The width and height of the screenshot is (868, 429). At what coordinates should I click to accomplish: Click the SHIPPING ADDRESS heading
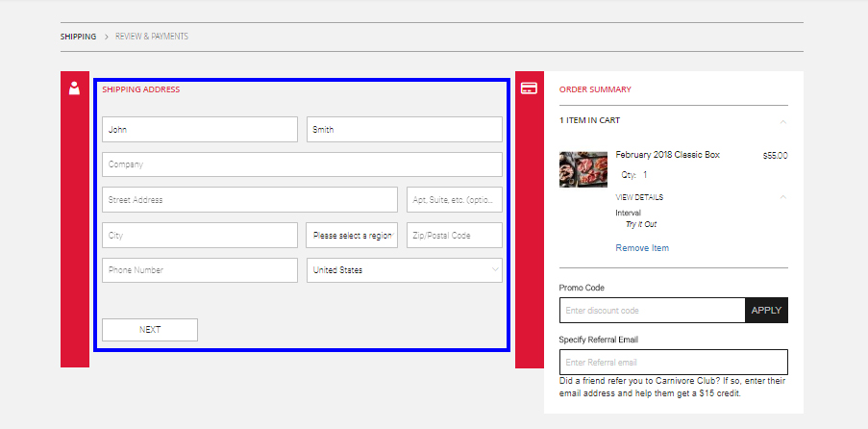[x=141, y=89]
